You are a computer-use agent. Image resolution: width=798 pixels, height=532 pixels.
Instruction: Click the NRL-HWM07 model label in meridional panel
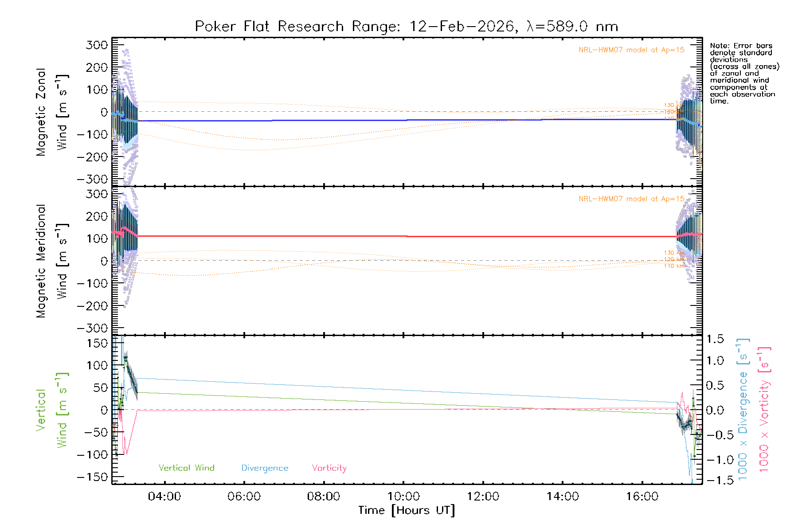[x=631, y=199]
